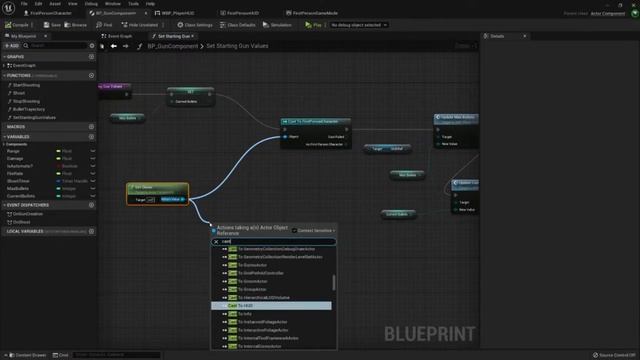Select the StartShooting function
Screen dimensions: 640x360
coord(26,85)
